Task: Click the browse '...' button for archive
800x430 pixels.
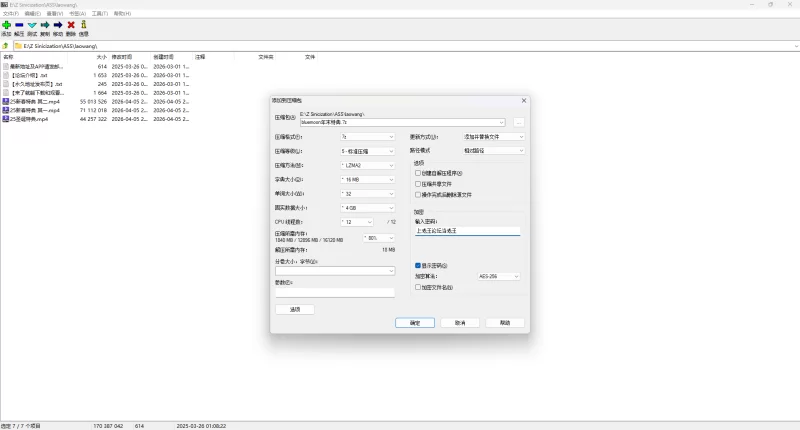Action: tap(519, 122)
